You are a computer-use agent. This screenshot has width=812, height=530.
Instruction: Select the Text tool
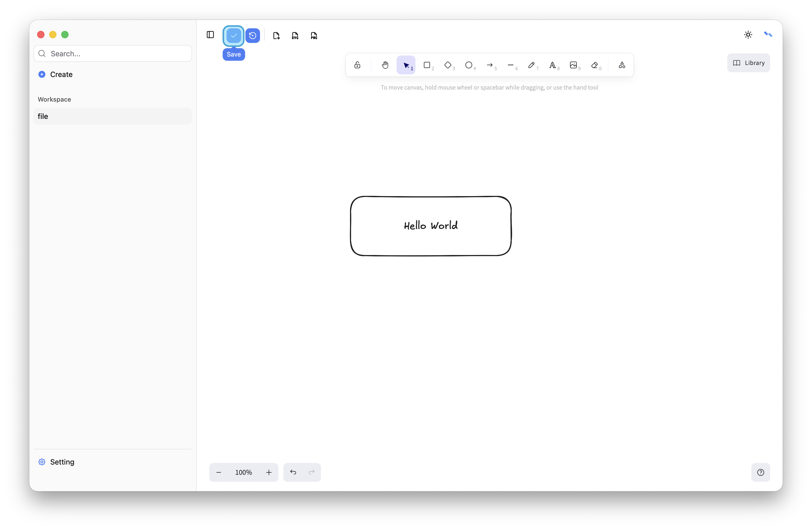[x=552, y=65]
